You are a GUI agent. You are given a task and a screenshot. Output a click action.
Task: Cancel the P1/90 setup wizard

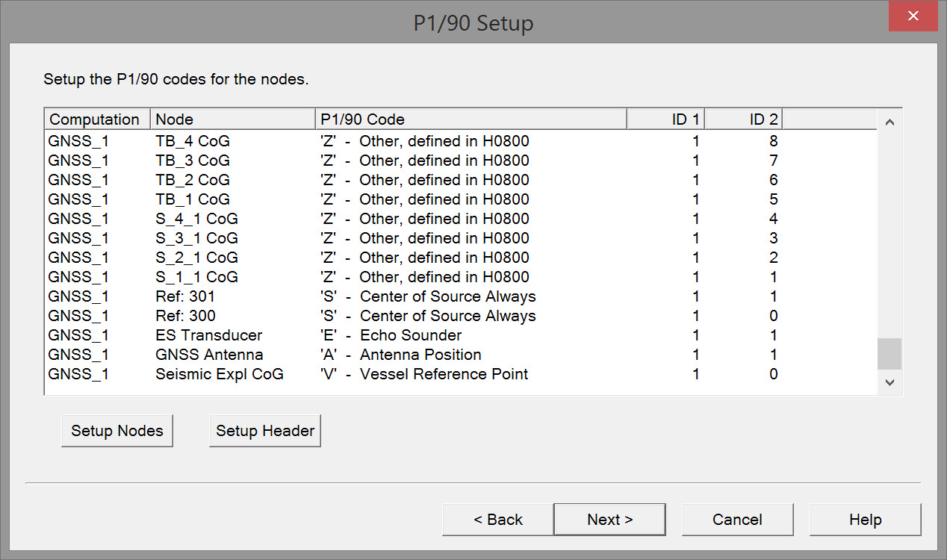click(737, 520)
